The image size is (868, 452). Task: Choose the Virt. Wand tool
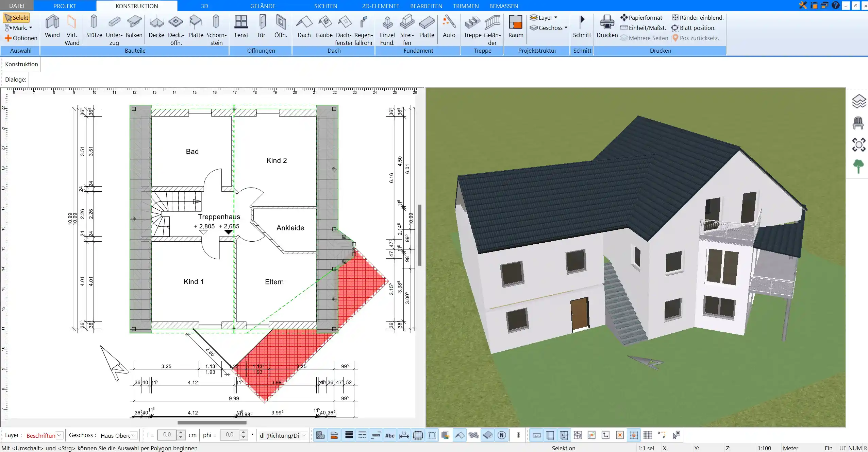pos(72,30)
